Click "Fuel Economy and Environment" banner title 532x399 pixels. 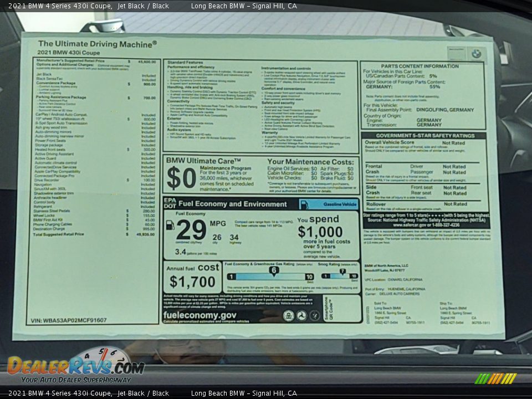pyautogui.click(x=232, y=204)
